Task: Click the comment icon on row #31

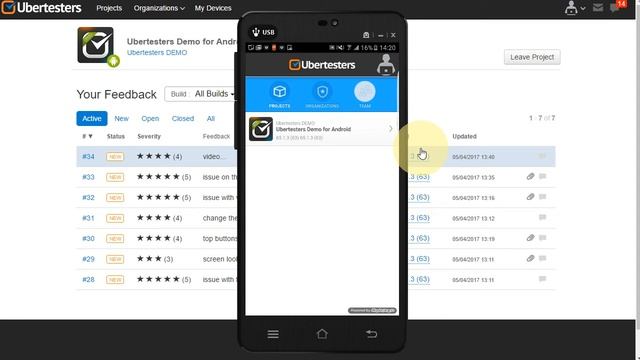Action: tap(542, 217)
